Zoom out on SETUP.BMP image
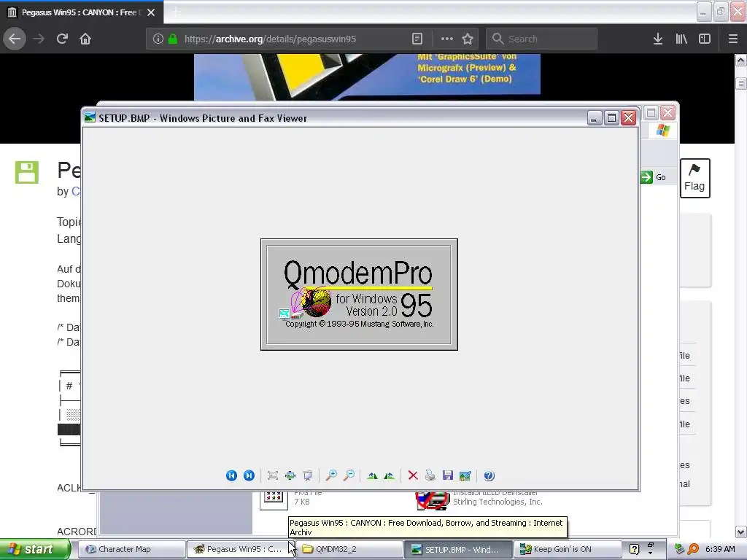 [349, 475]
